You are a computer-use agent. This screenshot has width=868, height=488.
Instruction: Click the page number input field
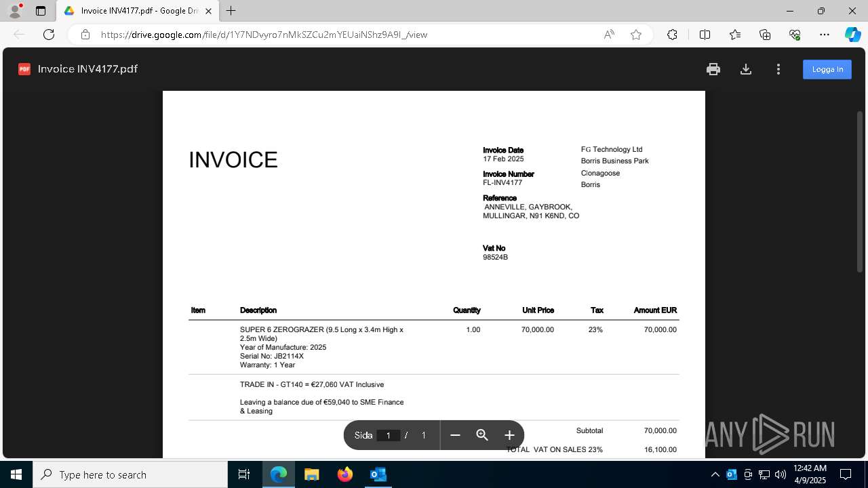[x=388, y=435]
